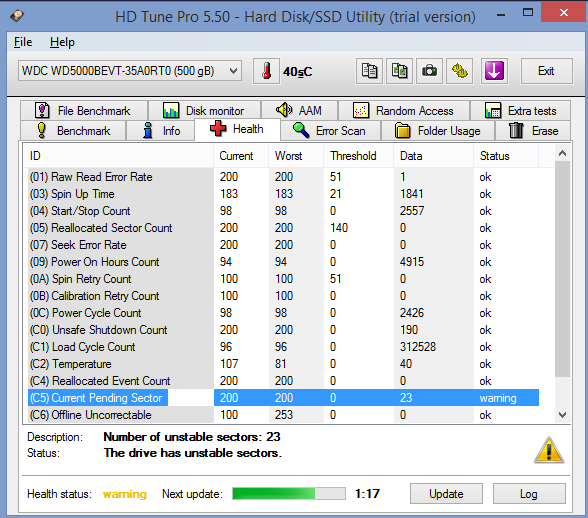Maximize the HD Tune Pro window
This screenshot has height=518, width=588.
coord(528,13)
